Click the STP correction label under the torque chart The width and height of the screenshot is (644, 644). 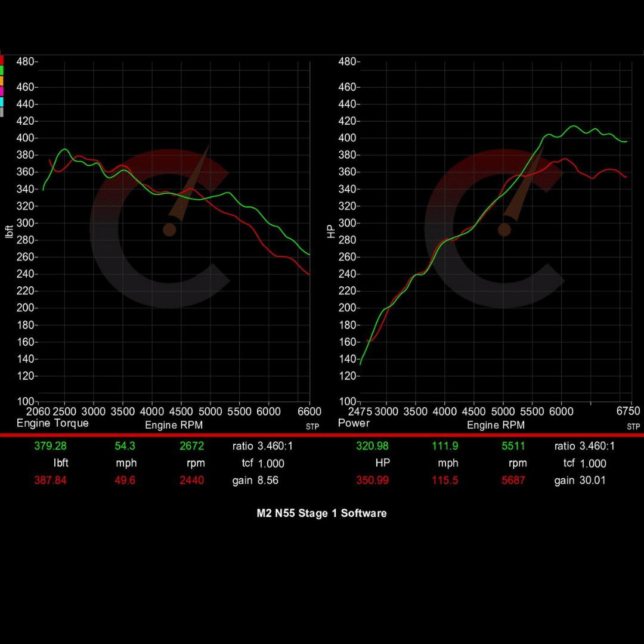[312, 426]
